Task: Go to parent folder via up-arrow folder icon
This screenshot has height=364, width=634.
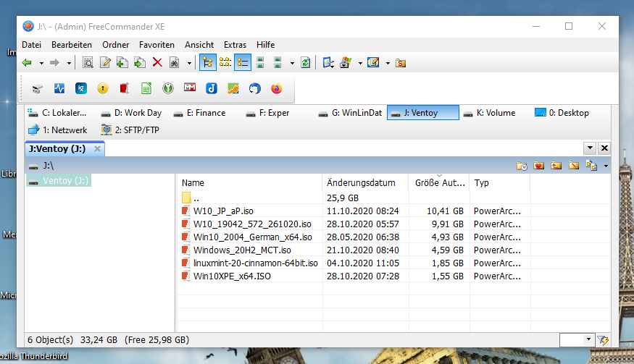Action: [x=556, y=166]
